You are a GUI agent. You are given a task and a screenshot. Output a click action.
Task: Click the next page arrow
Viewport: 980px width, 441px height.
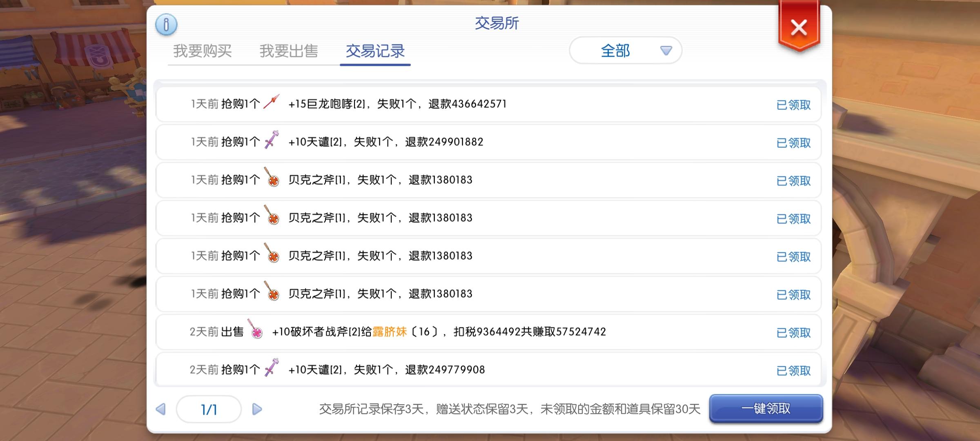257,409
